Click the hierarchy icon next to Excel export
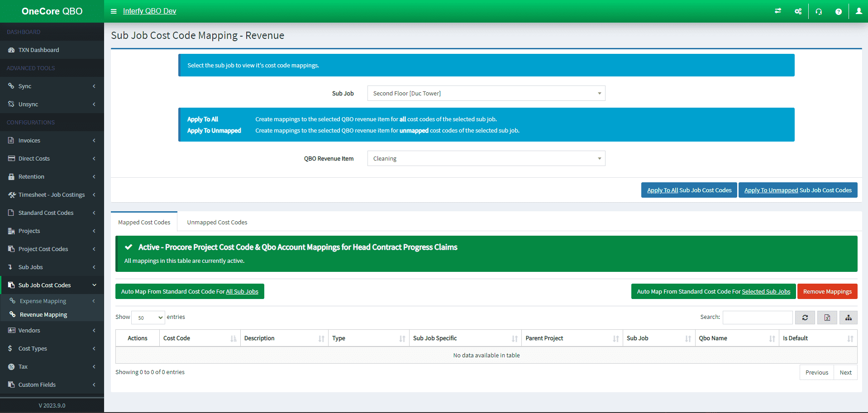The width and height of the screenshot is (868, 413). (x=848, y=317)
